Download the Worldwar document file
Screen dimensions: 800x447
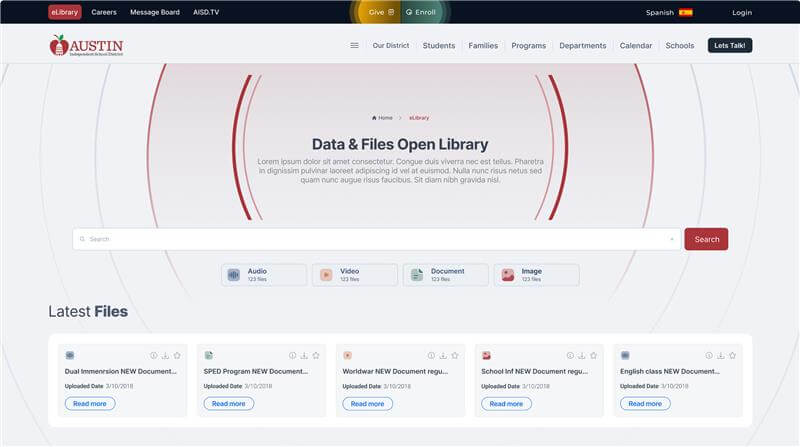[443, 355]
